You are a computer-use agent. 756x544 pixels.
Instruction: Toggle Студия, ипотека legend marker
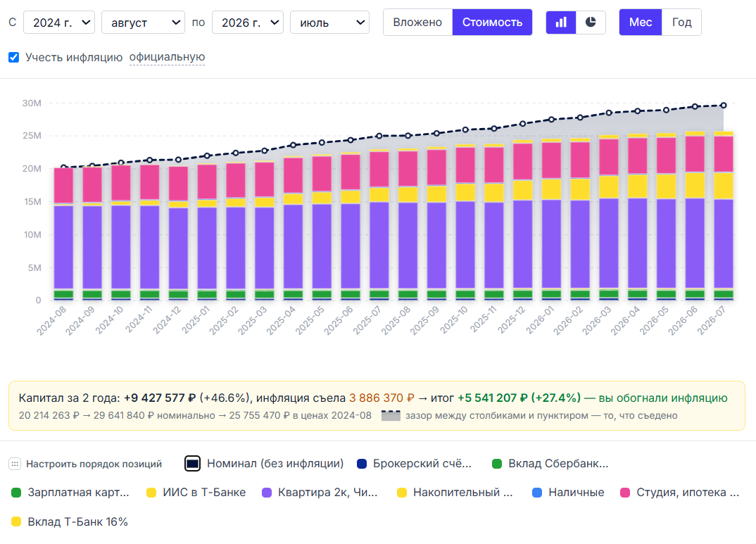tap(625, 493)
